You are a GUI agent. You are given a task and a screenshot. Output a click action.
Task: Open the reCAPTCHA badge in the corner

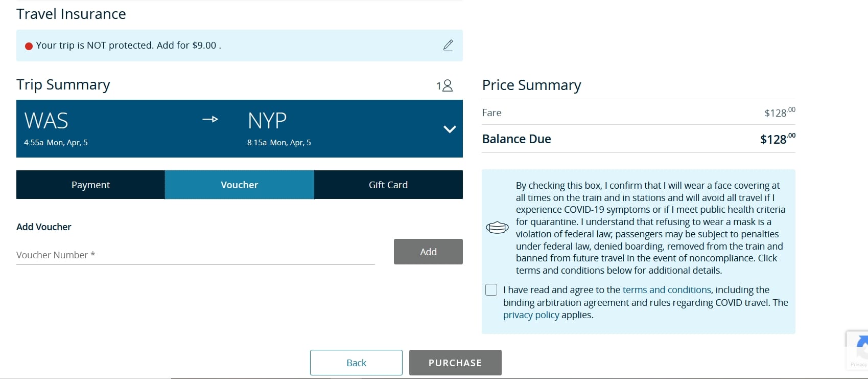click(860, 349)
